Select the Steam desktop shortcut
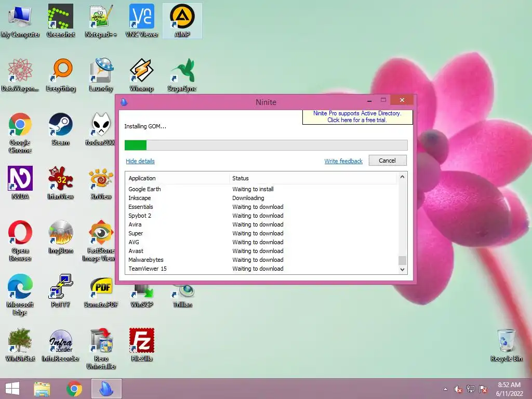The width and height of the screenshot is (532, 399). tap(60, 129)
